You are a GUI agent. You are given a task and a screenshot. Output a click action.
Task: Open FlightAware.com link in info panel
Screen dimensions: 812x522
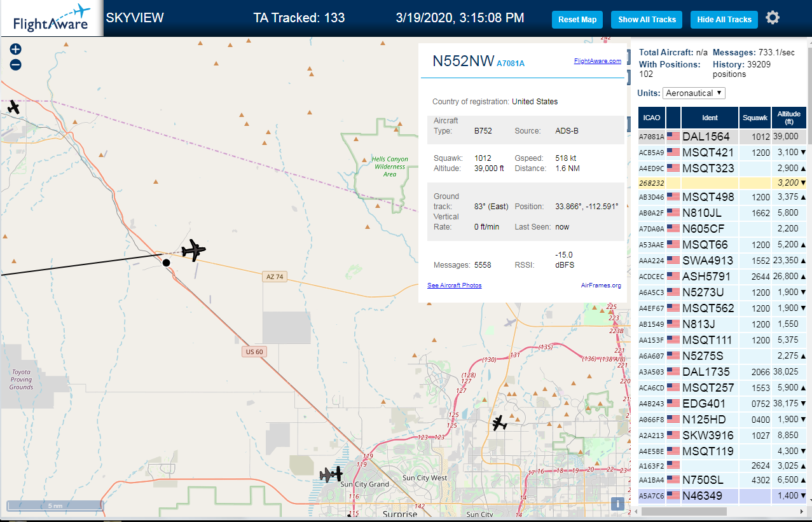[597, 61]
